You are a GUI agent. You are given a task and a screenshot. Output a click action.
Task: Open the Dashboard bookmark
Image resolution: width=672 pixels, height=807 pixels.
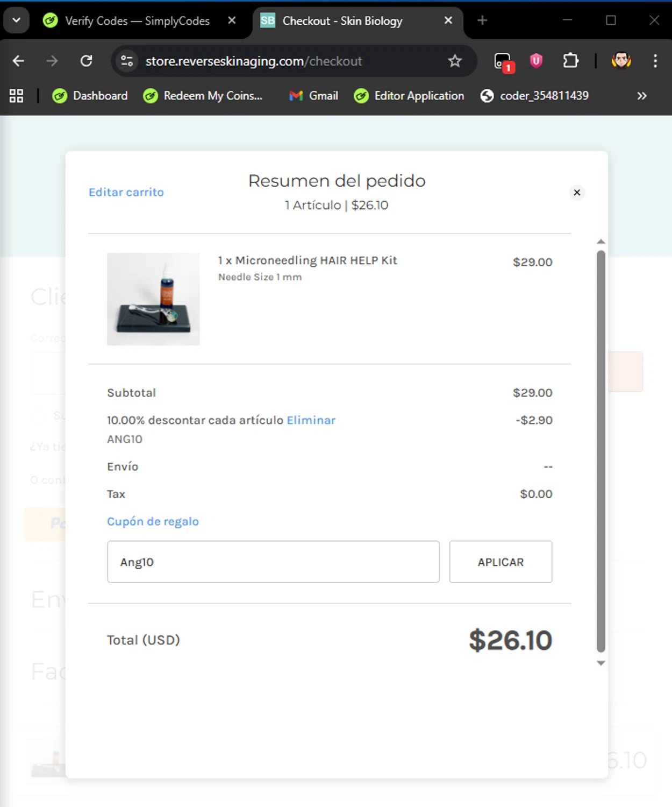point(90,96)
